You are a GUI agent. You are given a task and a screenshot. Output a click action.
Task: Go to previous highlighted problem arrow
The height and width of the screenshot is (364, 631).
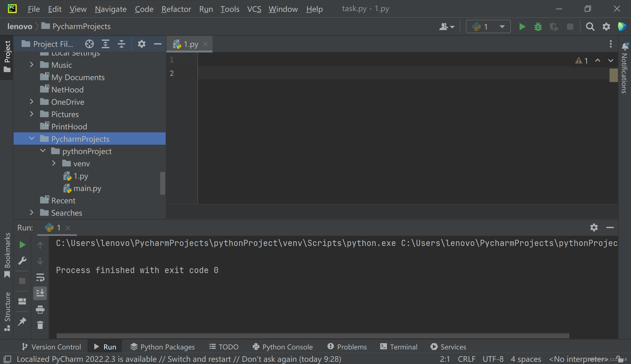(597, 60)
